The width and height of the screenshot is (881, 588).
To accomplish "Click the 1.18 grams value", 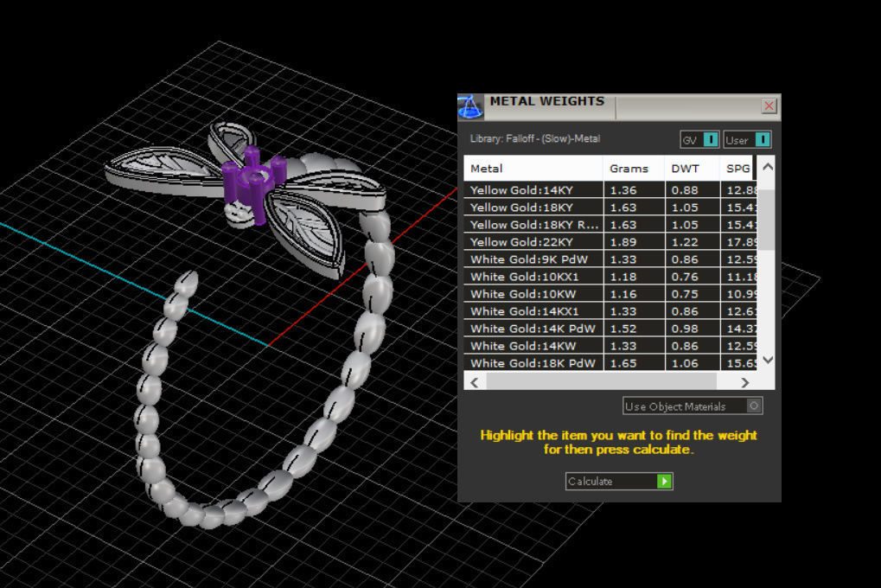I will [623, 277].
